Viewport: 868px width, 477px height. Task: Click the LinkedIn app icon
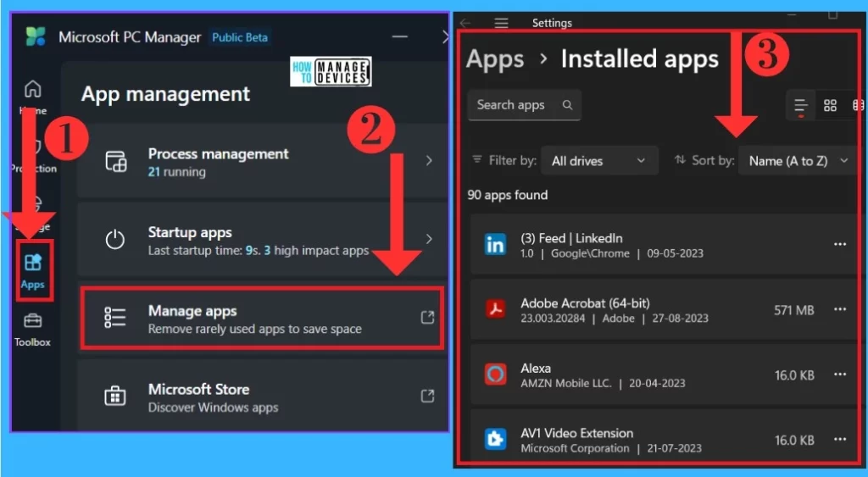[495, 245]
